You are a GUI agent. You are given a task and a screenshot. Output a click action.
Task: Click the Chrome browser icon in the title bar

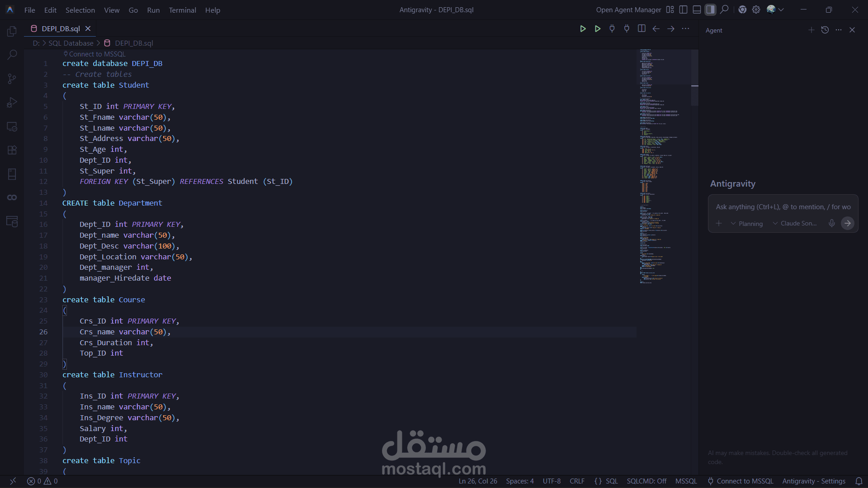pos(742,9)
